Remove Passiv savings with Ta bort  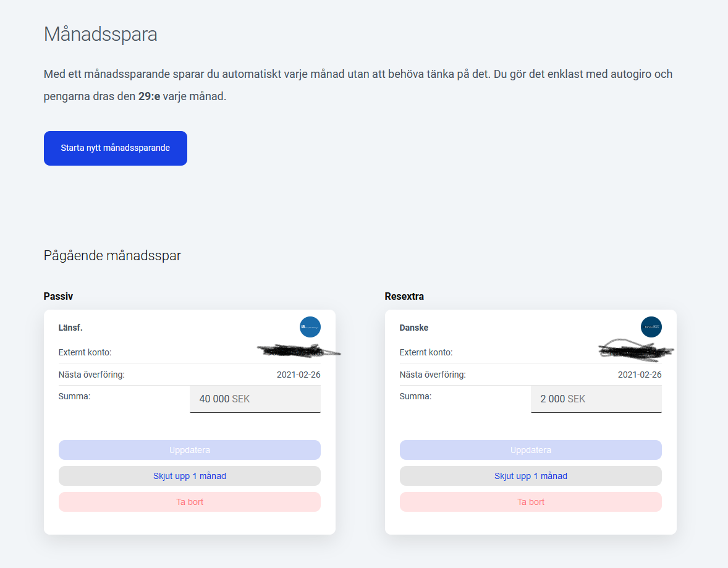click(189, 502)
